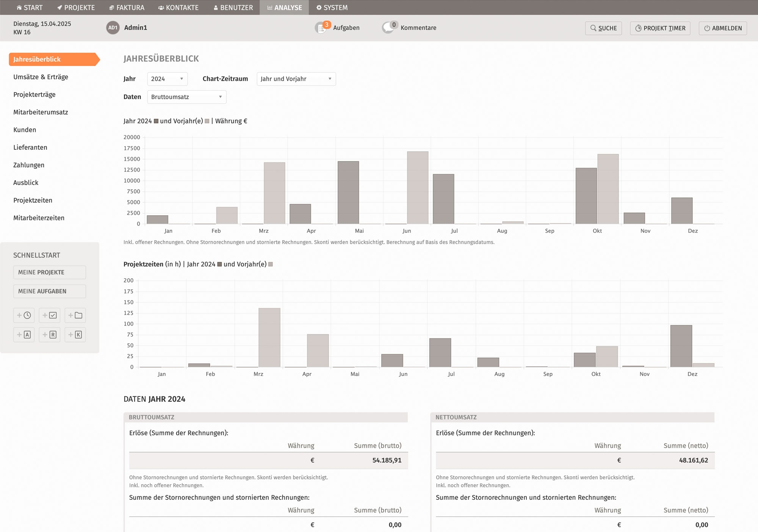758x532 pixels.
Task: Open the FAKTURA menu
Action: point(127,8)
